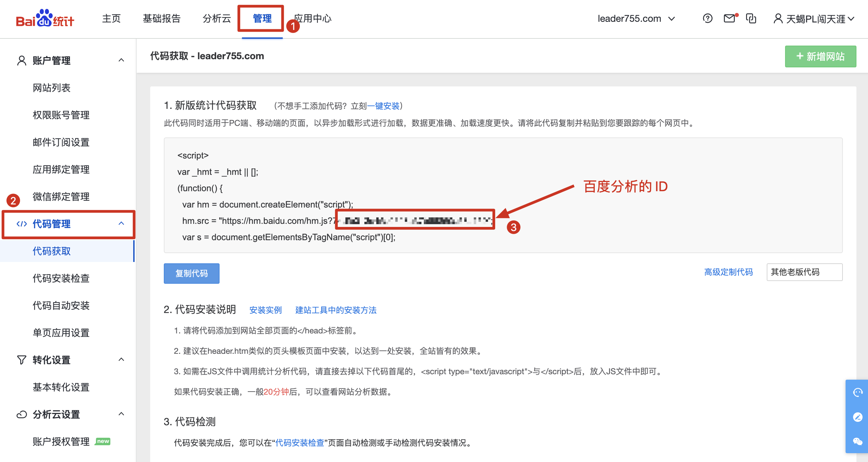Screen dimensions: 868x462
Task: Open the mail notifications icon
Action: coord(730,18)
